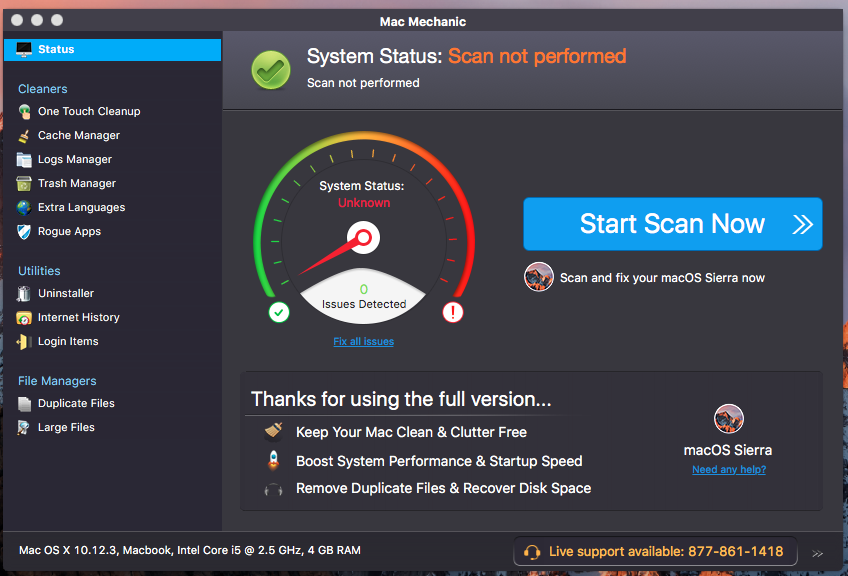Screen dimensions: 848x576
Task: Click the Status monitor icon in sidebar
Action: tap(24, 49)
